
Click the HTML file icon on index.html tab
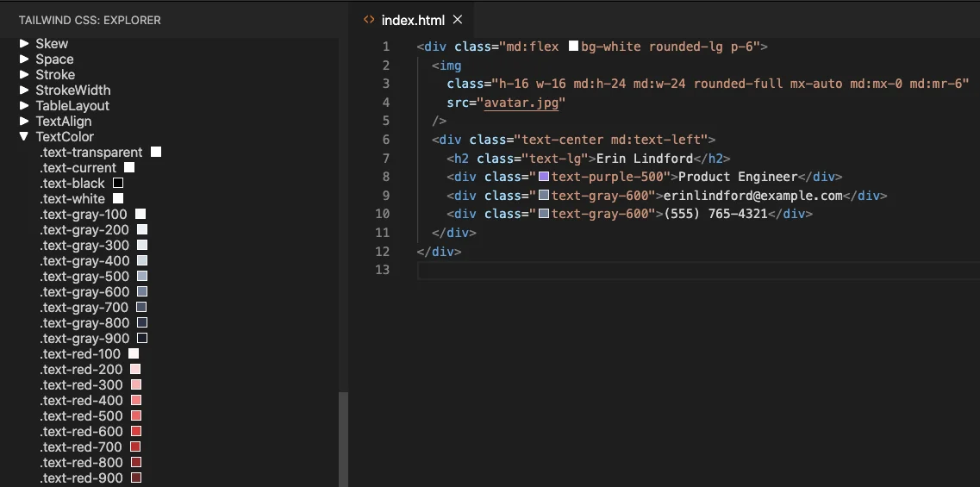(x=369, y=20)
